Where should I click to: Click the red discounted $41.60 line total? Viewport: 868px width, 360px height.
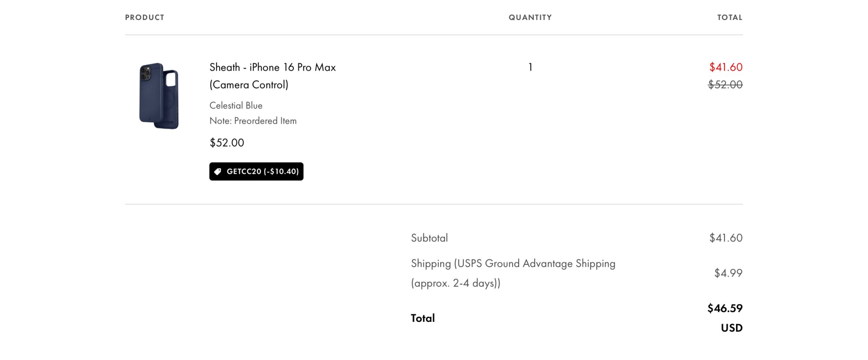tap(726, 67)
